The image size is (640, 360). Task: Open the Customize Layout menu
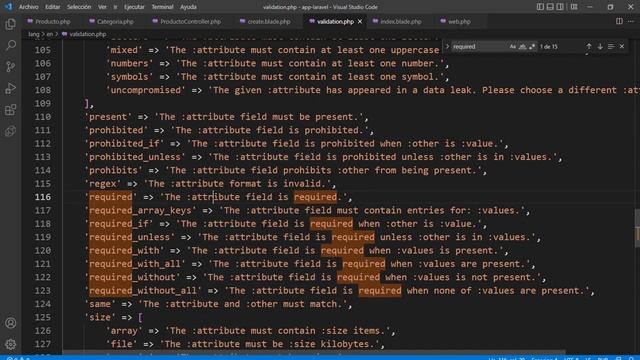(x=574, y=7)
